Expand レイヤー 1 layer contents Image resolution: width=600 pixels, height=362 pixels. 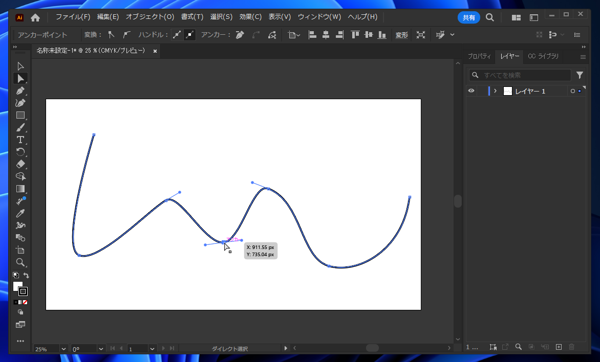pyautogui.click(x=495, y=91)
